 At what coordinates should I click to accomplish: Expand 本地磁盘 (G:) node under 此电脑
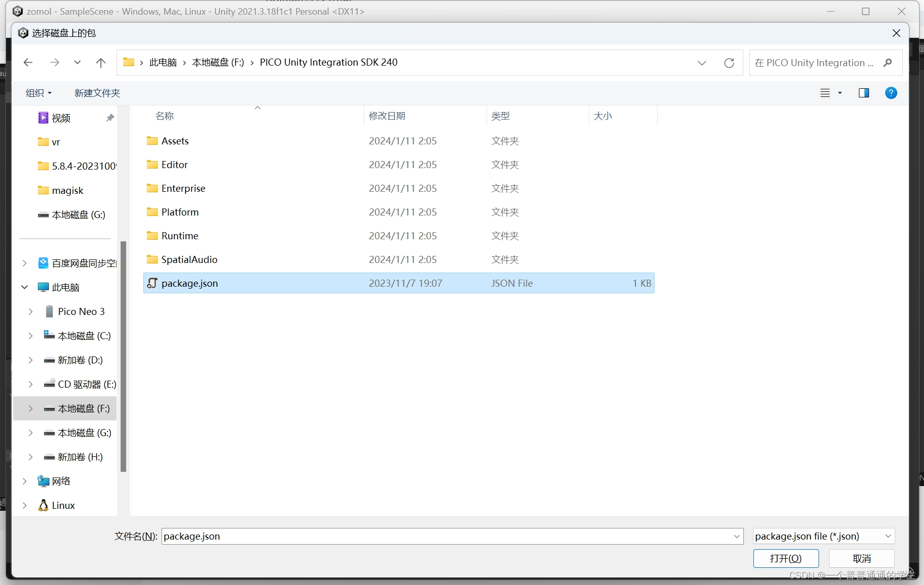tap(30, 433)
